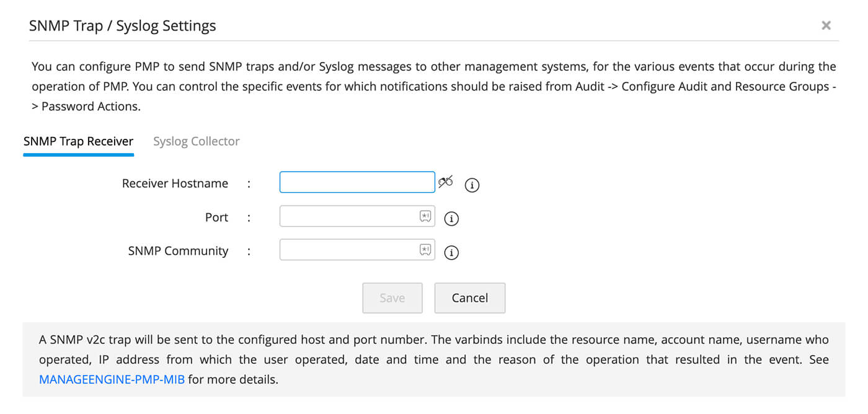
Task: Click the autofill icon inside SNMP Community field
Action: [x=425, y=250]
